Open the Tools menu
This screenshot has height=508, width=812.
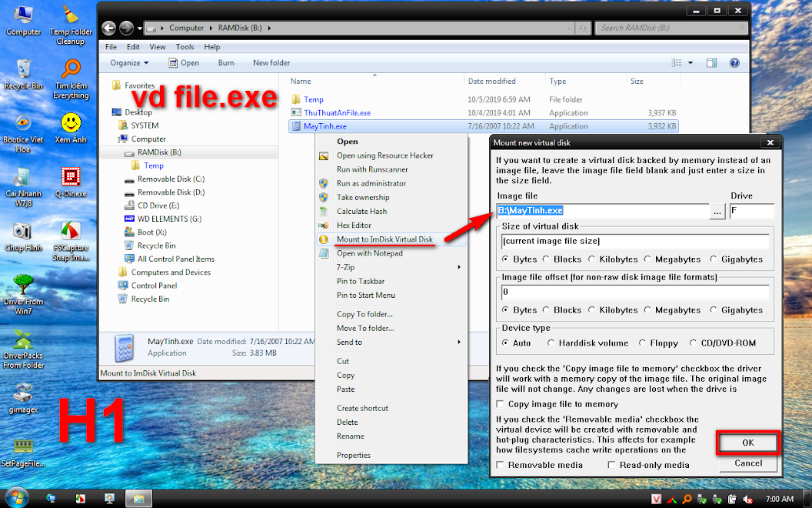coord(185,47)
